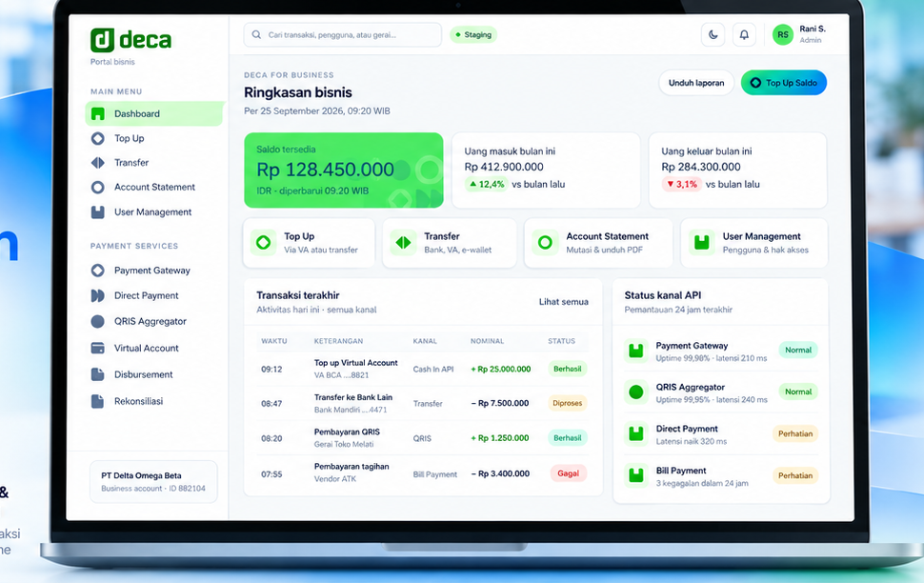Click Pembayaran QRIS transaction row
Viewport: 924px width, 583px height.
(x=423, y=438)
